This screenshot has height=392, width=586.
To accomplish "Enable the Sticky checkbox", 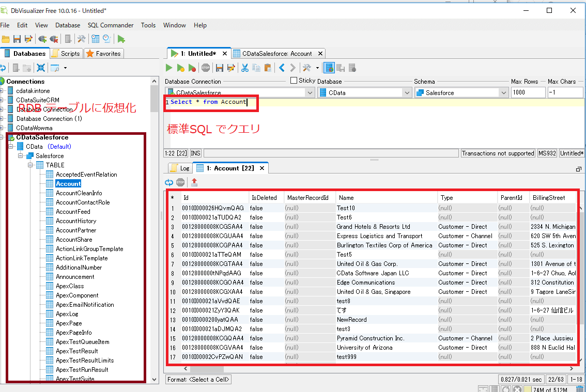I will (x=294, y=81).
